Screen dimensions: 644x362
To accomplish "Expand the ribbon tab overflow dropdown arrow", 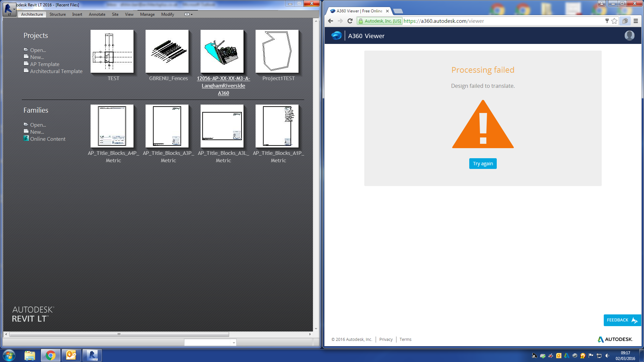I will 188,14.
